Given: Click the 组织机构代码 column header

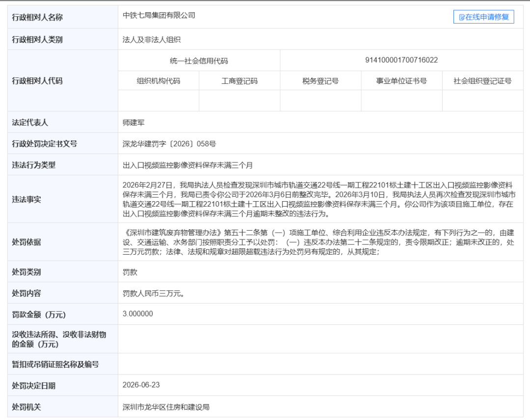Looking at the screenshot, I should click(x=158, y=81).
